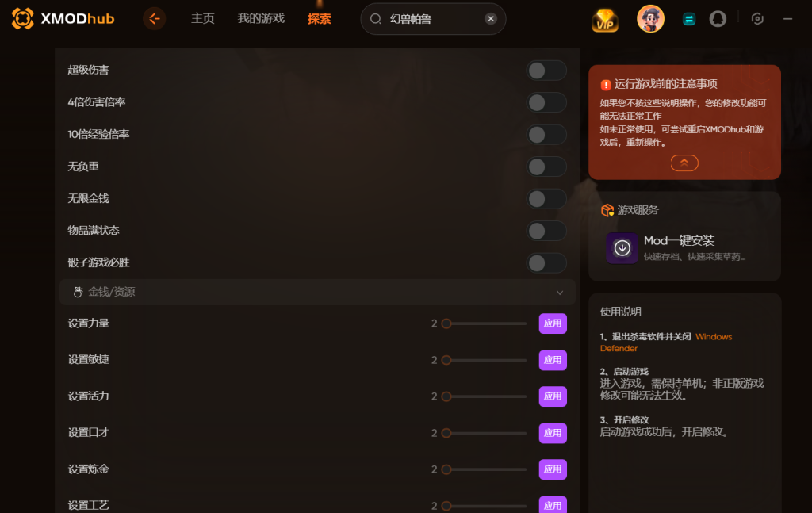812x513 pixels.
Task: Toggle 10倍经验倍率 on
Action: tap(546, 135)
